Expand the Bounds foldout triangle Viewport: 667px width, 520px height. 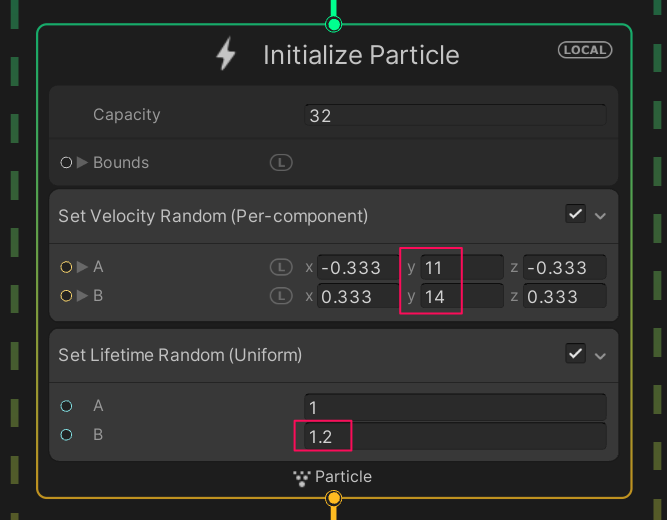pyautogui.click(x=83, y=162)
